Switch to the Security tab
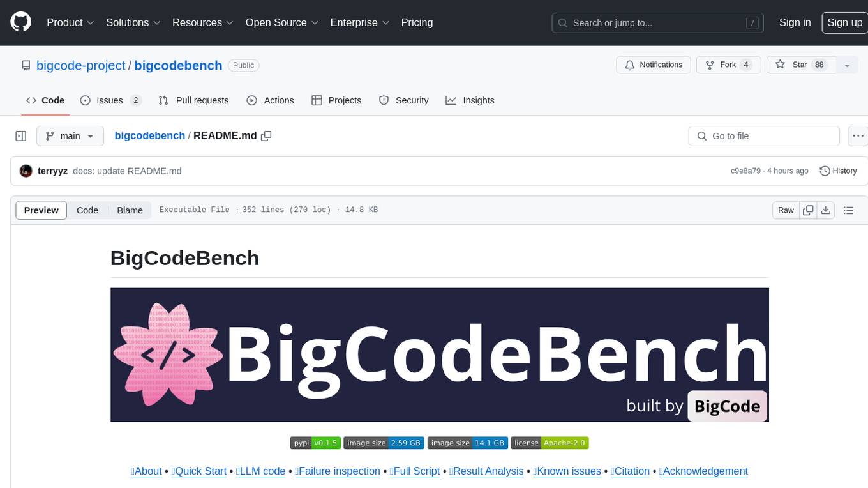 [404, 100]
